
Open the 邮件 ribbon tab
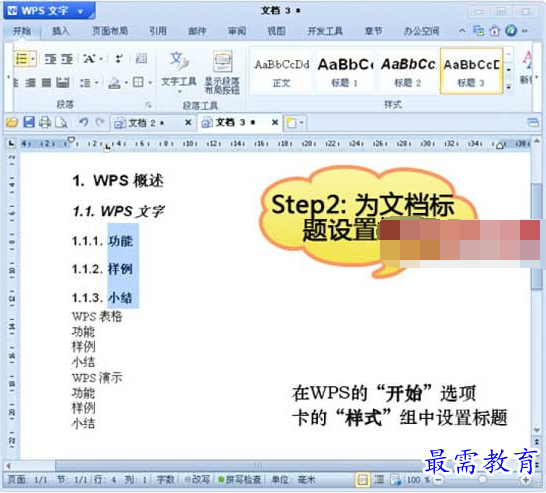pos(197,31)
